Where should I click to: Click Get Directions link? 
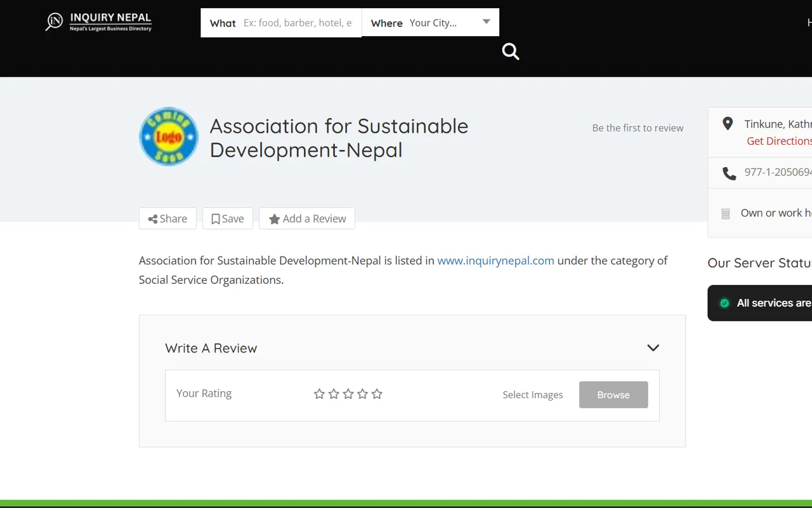[779, 141]
